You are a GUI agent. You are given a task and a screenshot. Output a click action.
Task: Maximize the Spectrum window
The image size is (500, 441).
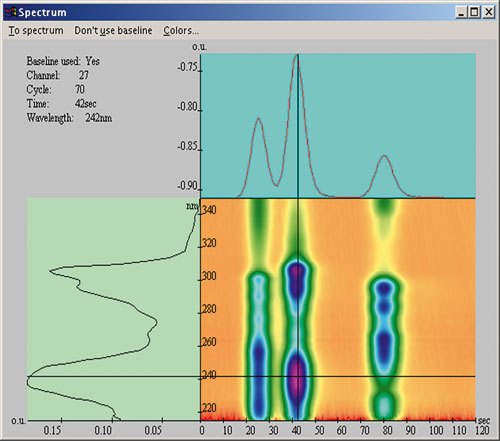(474, 13)
